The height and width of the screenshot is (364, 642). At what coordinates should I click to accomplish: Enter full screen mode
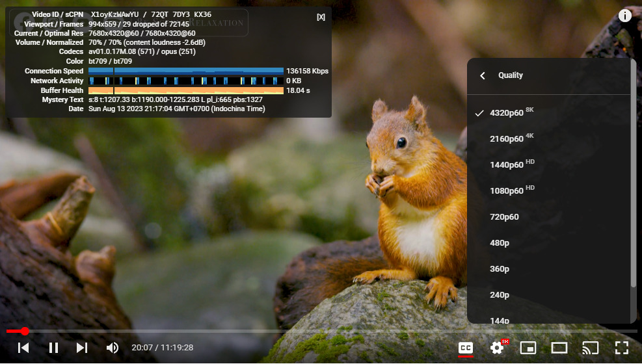point(622,348)
